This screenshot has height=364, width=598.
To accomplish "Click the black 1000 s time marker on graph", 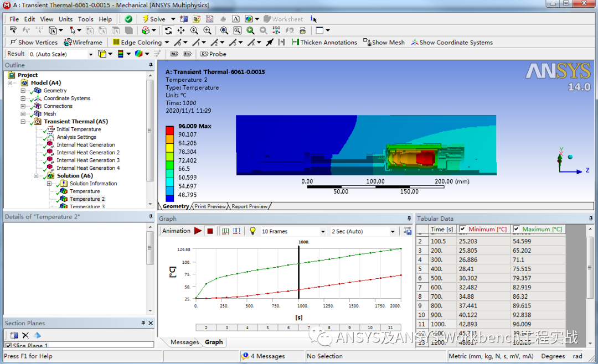I will [298, 272].
